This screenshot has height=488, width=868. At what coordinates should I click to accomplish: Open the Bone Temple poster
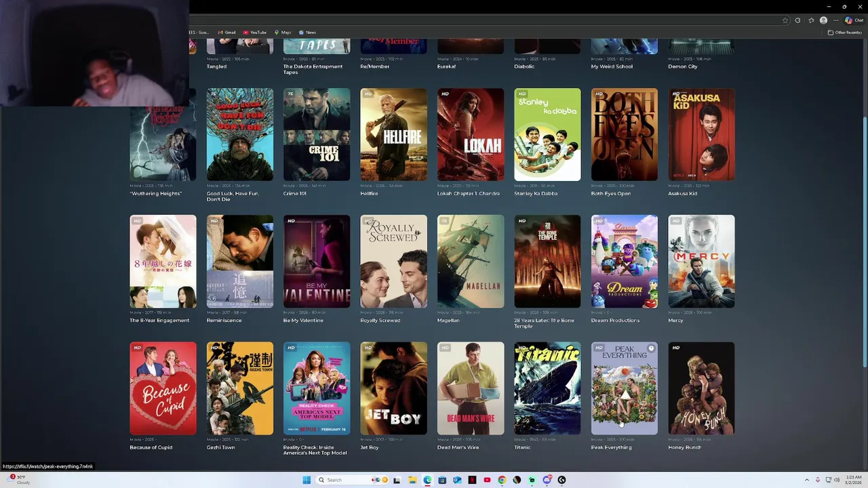coord(547,262)
